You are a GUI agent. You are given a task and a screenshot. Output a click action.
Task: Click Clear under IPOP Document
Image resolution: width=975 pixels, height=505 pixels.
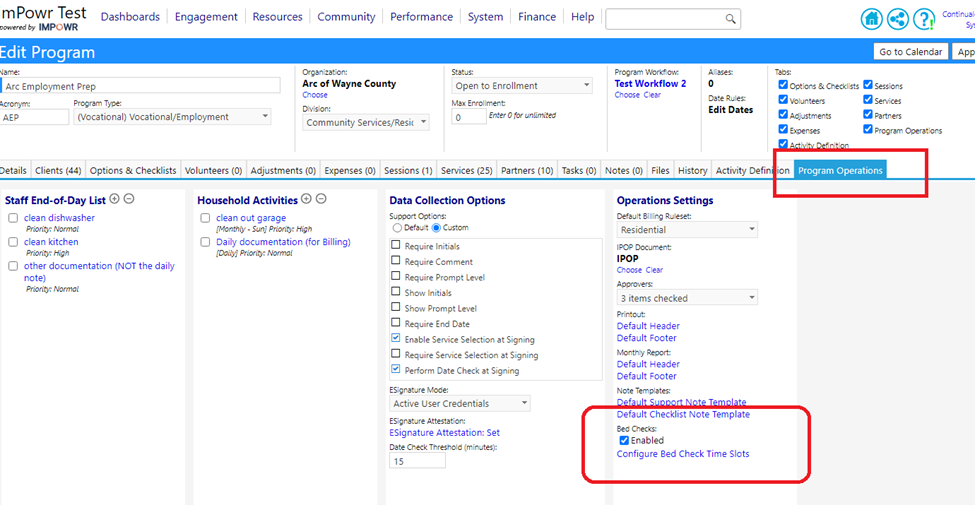[654, 270]
